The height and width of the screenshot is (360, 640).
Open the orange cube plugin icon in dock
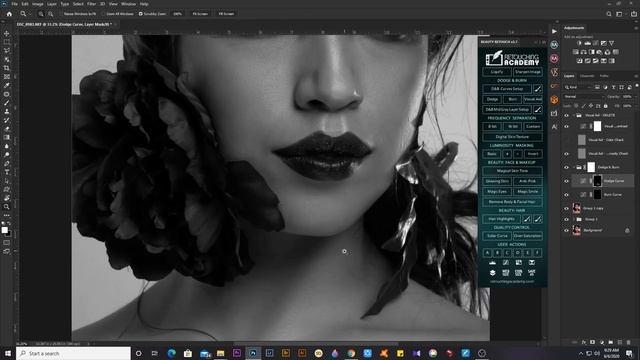point(554,100)
